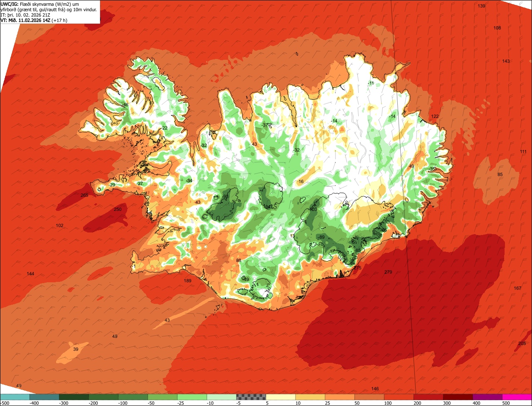
Task: Click the light teal -500 to -400 legend swatch
Action: tap(15, 397)
